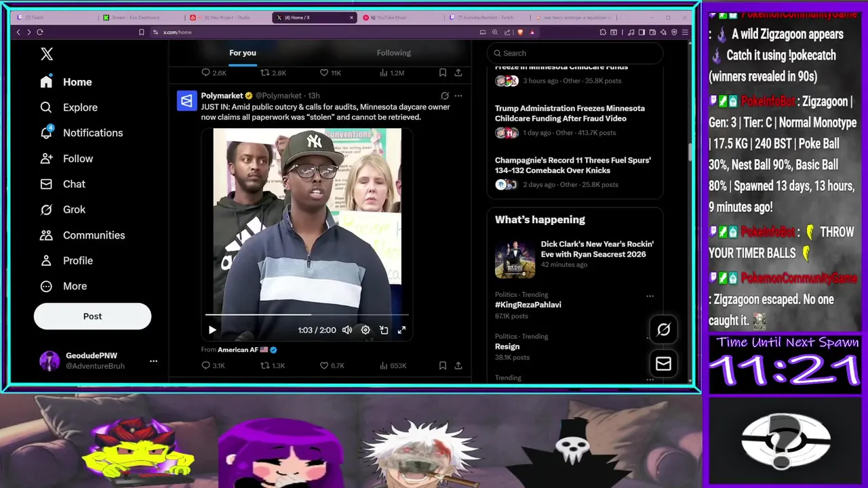Open Champagnie's Record 11 Threes story
Viewport: 868px width, 488px height.
pos(572,165)
